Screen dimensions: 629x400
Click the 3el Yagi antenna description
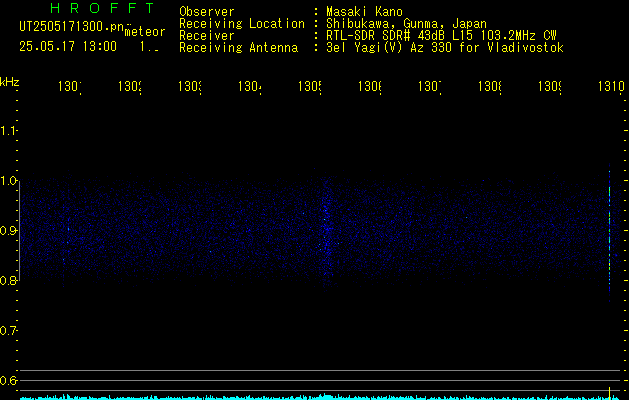coord(445,48)
